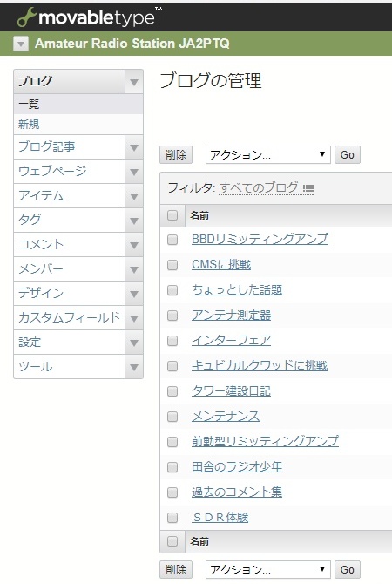Open the bottom アクション dropdown
The width and height of the screenshot is (392, 584).
268,569
